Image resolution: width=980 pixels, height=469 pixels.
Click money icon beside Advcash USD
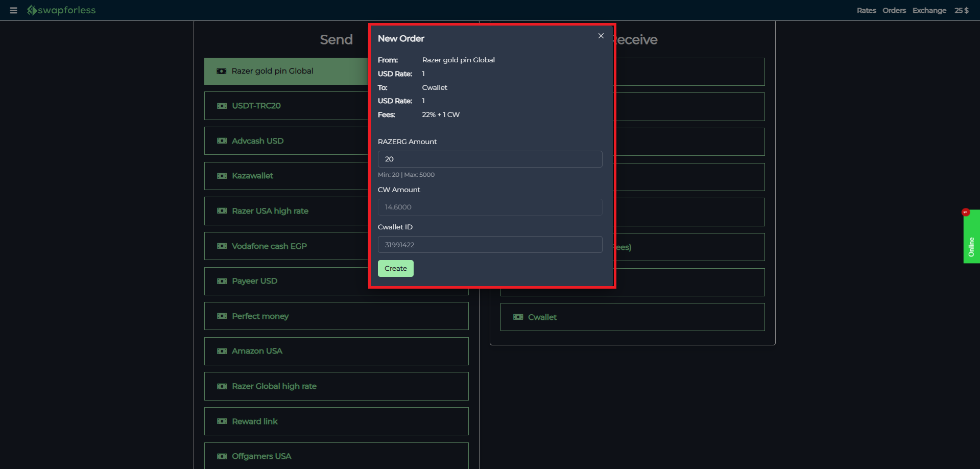pyautogui.click(x=222, y=141)
